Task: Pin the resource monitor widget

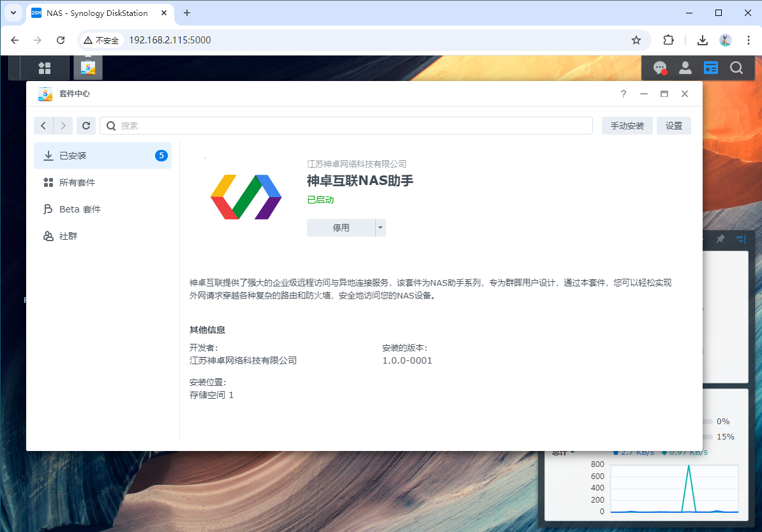Action: pos(721,239)
